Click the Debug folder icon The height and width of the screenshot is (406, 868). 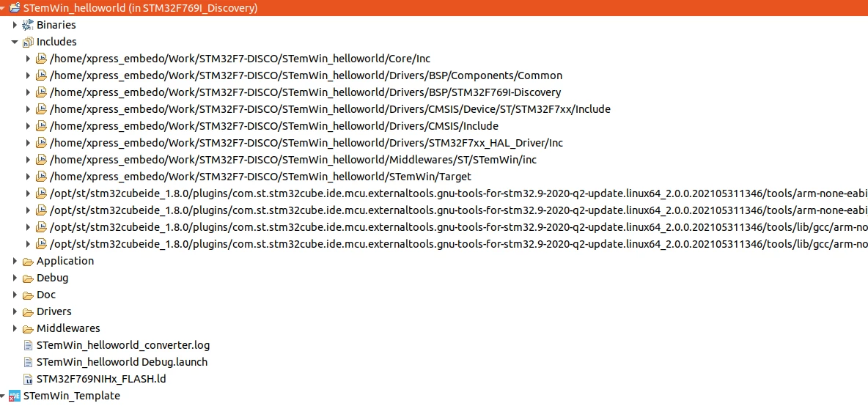pos(28,278)
